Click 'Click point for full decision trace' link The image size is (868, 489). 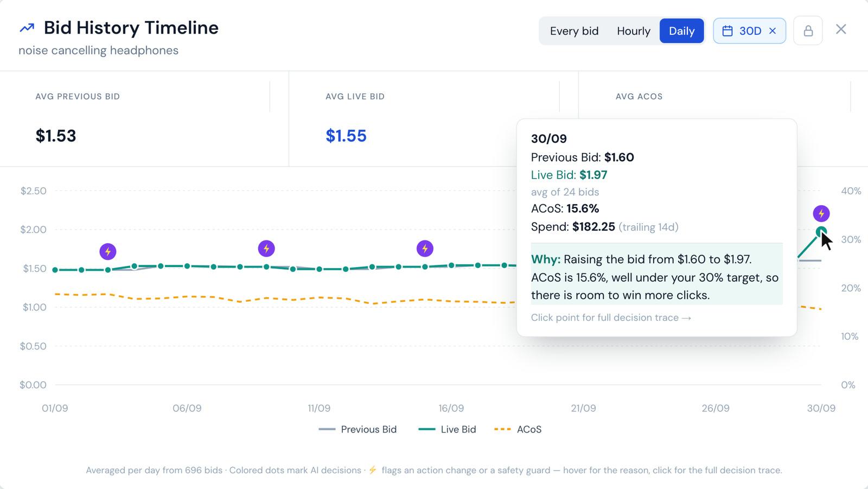click(611, 317)
